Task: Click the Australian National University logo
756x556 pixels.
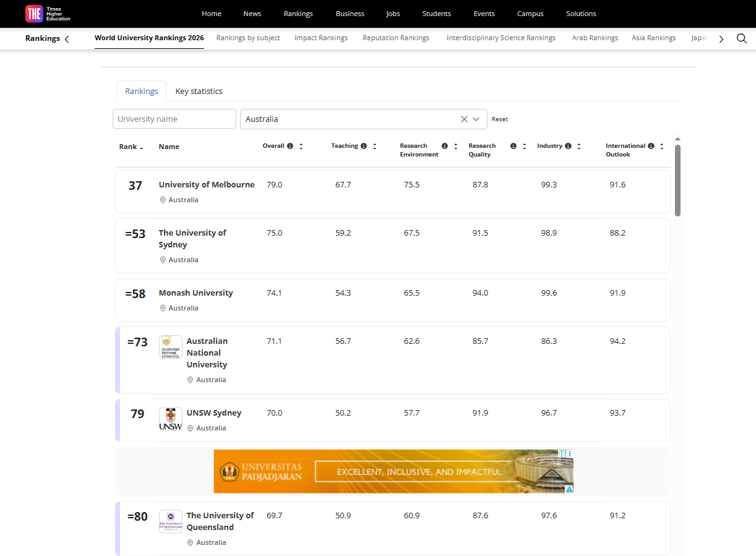Action: [171, 347]
